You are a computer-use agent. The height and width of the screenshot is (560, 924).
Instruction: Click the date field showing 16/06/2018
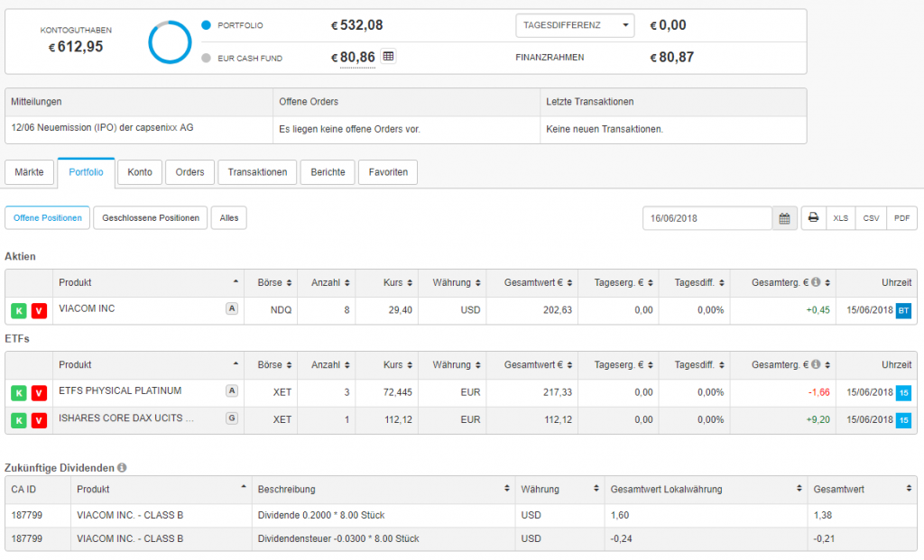[x=707, y=218]
